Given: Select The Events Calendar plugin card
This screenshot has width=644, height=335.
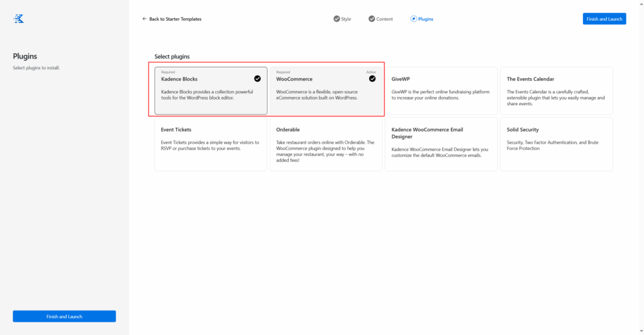Looking at the screenshot, I should 556,91.
